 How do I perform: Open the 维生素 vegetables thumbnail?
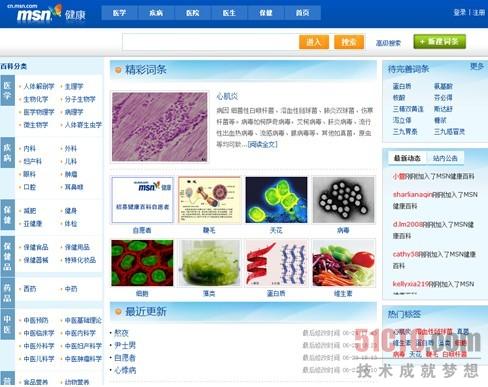pyautogui.click(x=343, y=263)
